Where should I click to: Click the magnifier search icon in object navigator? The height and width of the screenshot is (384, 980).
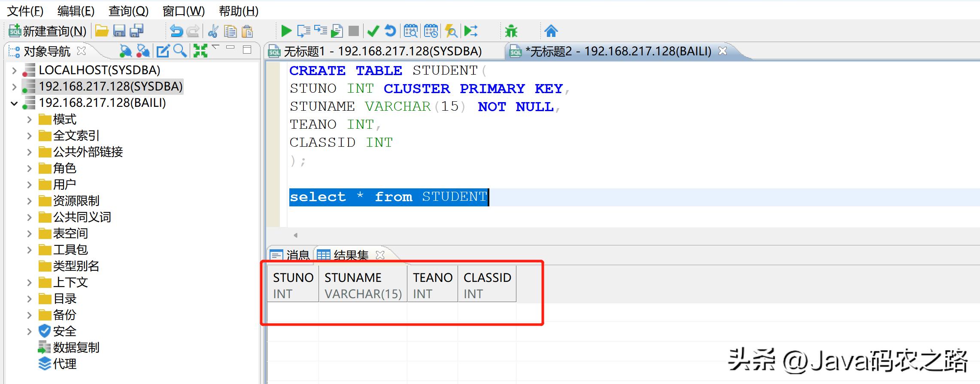tap(180, 51)
